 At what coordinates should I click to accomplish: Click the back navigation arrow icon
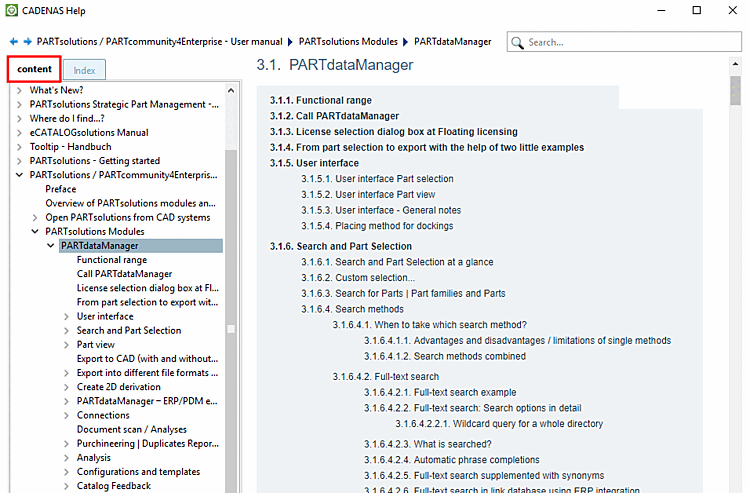click(13, 42)
